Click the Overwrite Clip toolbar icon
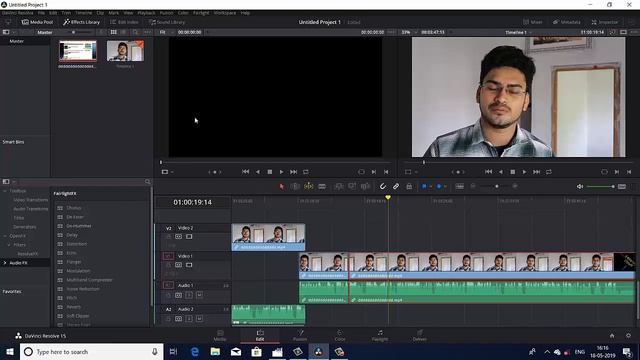 (x=352, y=187)
